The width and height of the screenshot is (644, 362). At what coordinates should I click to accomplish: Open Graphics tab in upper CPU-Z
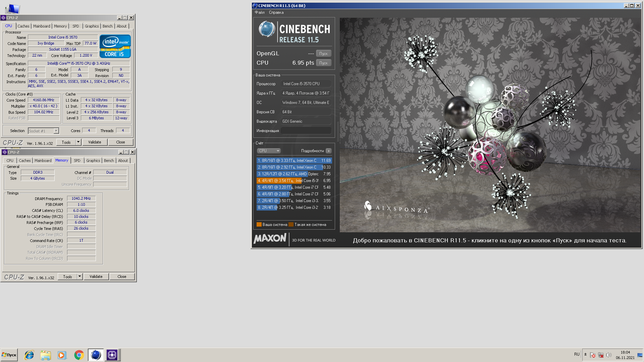point(92,26)
